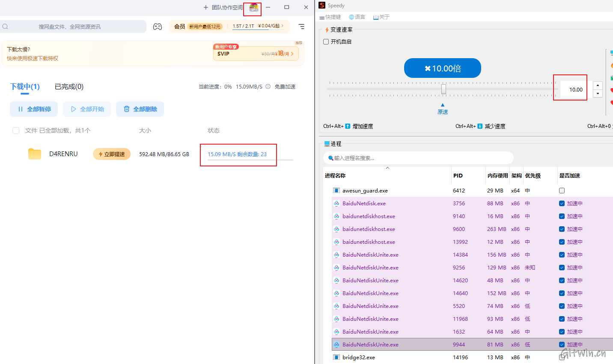The width and height of the screenshot is (613, 364).
Task: Uncheck acceleration for BaiduNetdisk.exe PID 3756
Action: coord(562,204)
